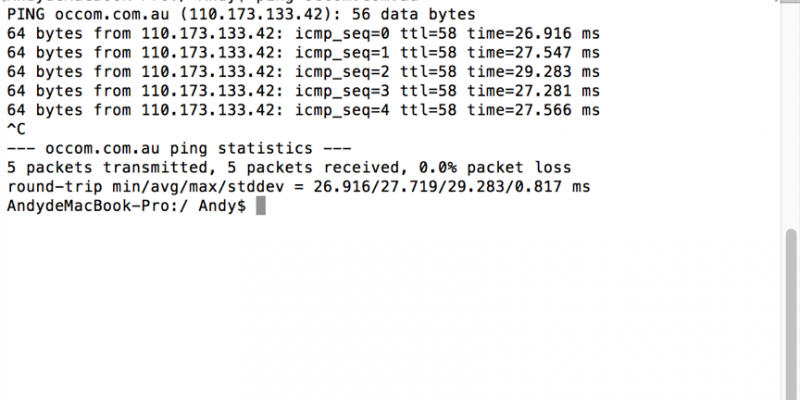Click the '0.0% packet loss' text
800x400 pixels.
(495, 168)
